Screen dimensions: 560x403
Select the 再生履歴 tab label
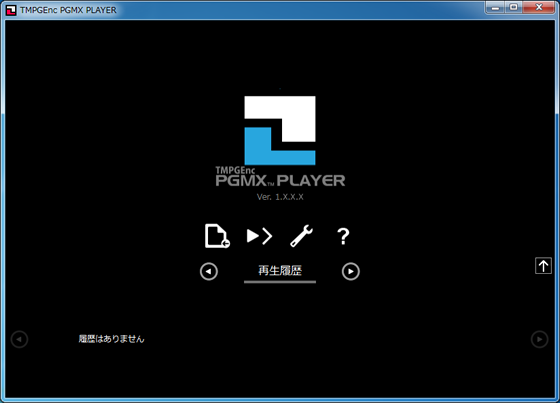click(x=280, y=270)
